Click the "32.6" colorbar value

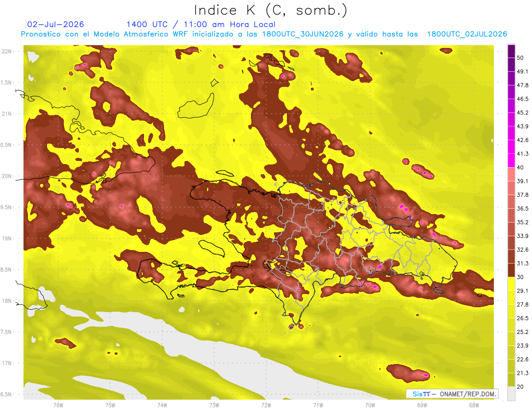[522, 250]
